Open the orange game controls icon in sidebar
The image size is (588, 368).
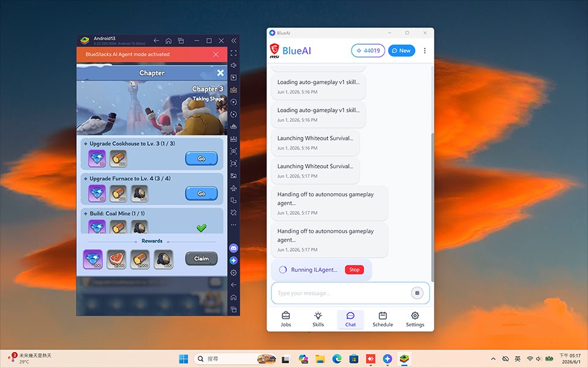coord(233,90)
